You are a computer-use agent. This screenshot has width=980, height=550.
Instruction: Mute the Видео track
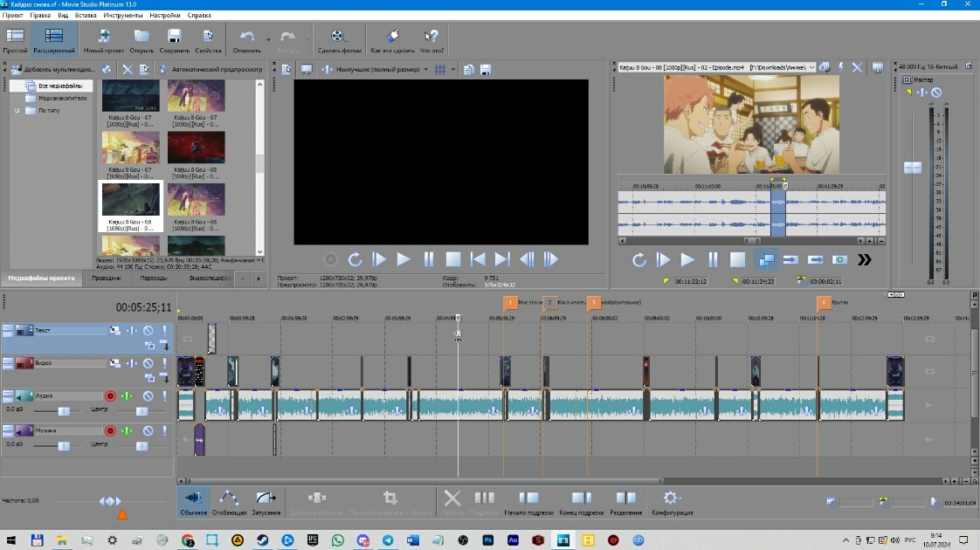[x=148, y=363]
